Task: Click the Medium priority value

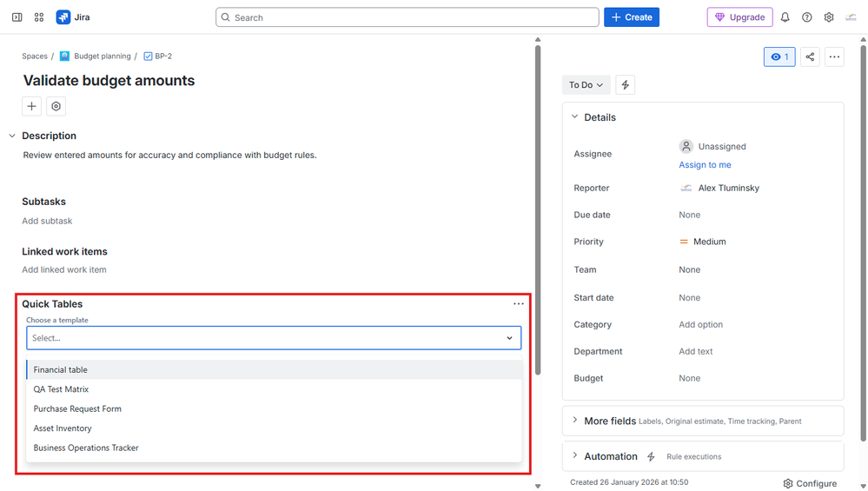Action: pyautogui.click(x=710, y=242)
